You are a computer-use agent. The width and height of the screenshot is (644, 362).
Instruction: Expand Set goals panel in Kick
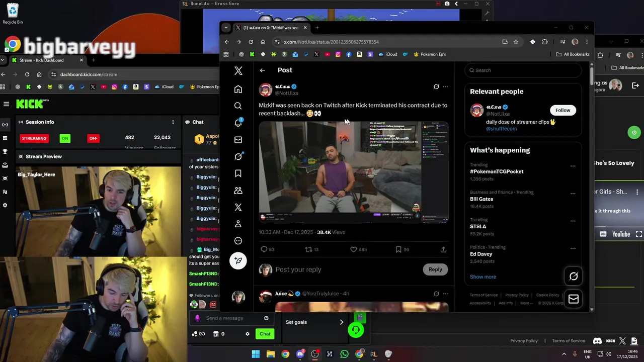(x=341, y=322)
